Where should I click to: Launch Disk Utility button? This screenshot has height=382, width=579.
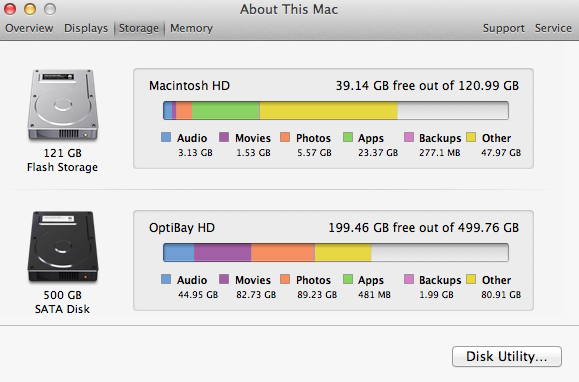point(507,357)
